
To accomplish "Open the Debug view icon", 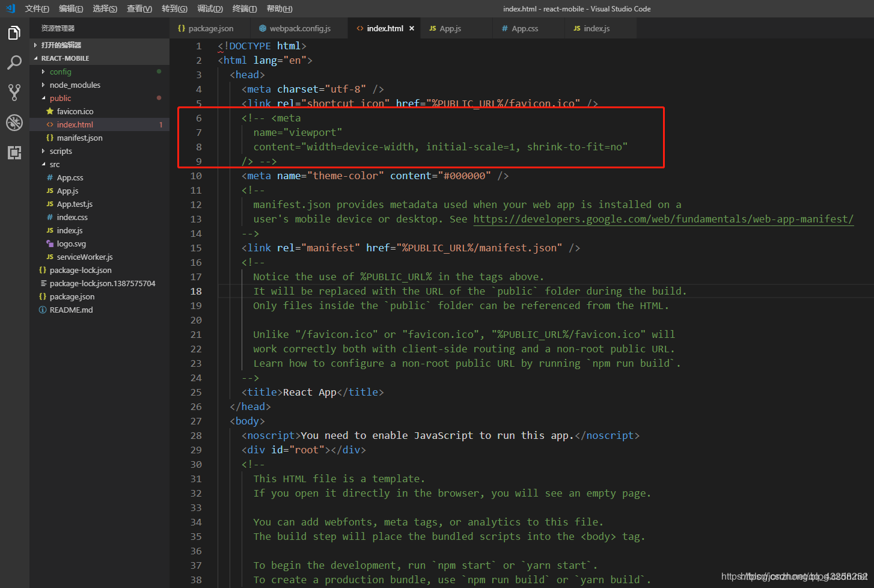I will click(14, 123).
